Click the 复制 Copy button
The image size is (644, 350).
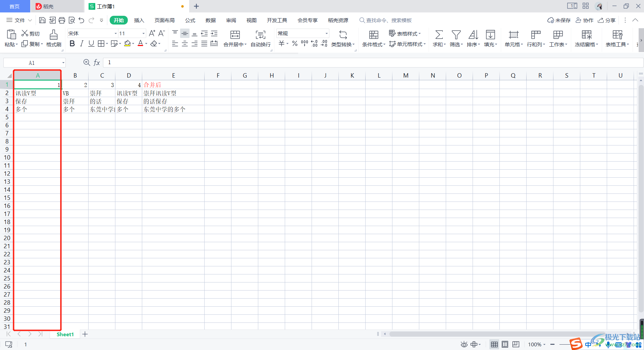32,44
